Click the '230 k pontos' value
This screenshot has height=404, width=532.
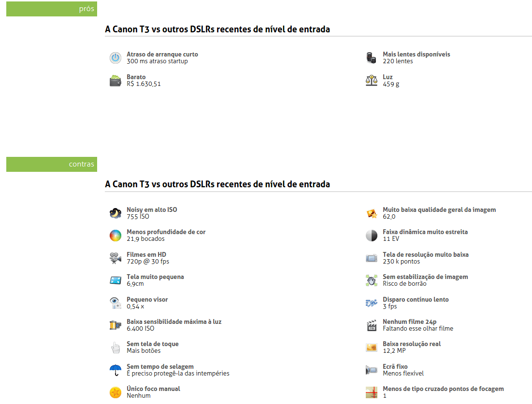coord(401,262)
